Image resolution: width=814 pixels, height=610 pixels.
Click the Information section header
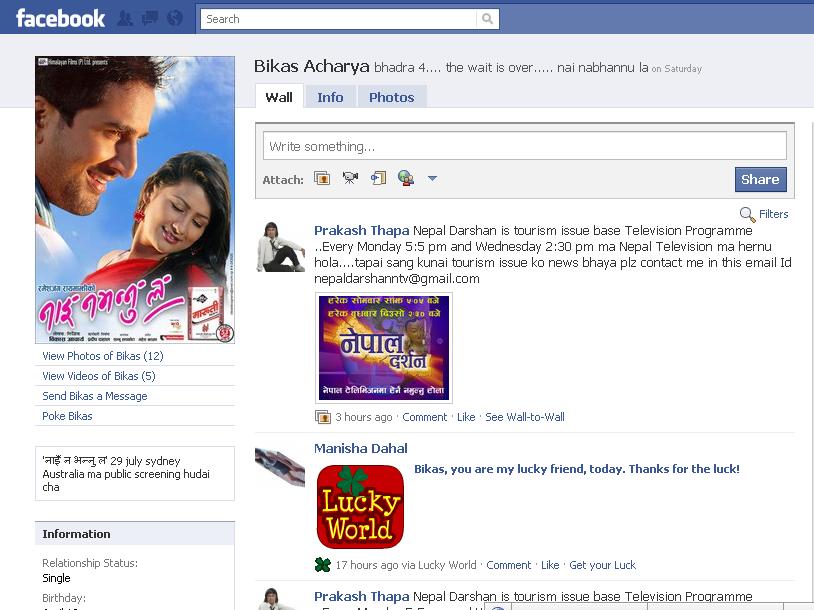pos(135,534)
